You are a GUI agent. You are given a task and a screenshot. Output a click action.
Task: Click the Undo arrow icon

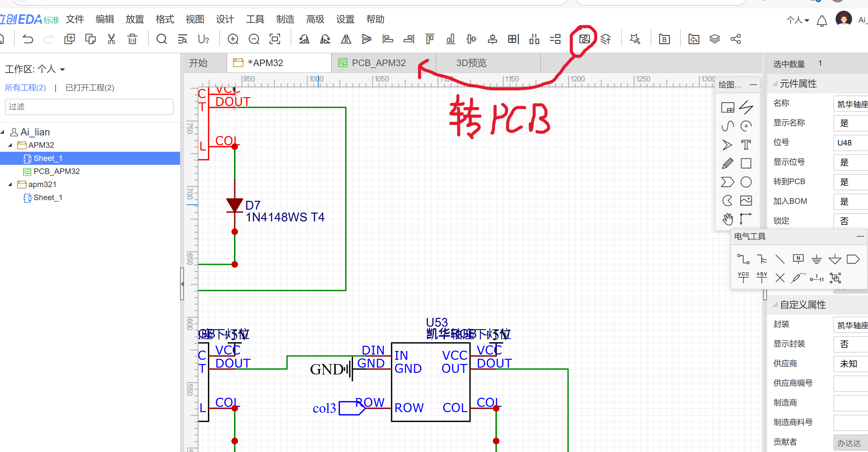[28, 39]
